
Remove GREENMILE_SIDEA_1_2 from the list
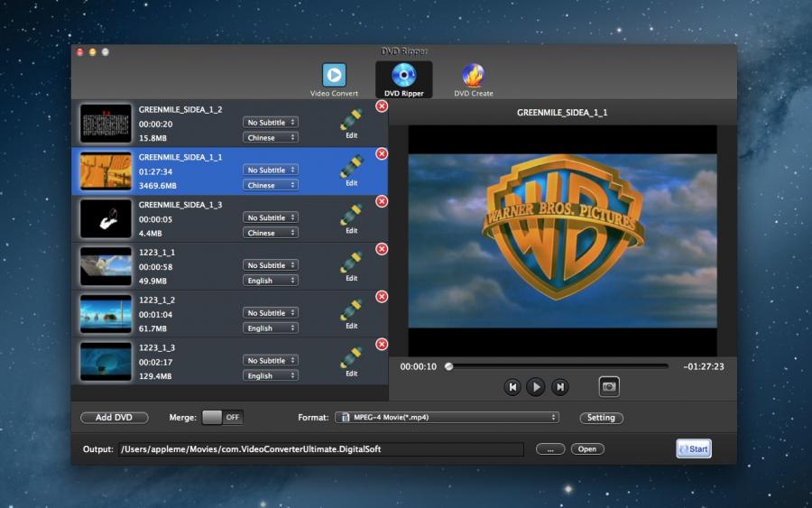pos(382,106)
